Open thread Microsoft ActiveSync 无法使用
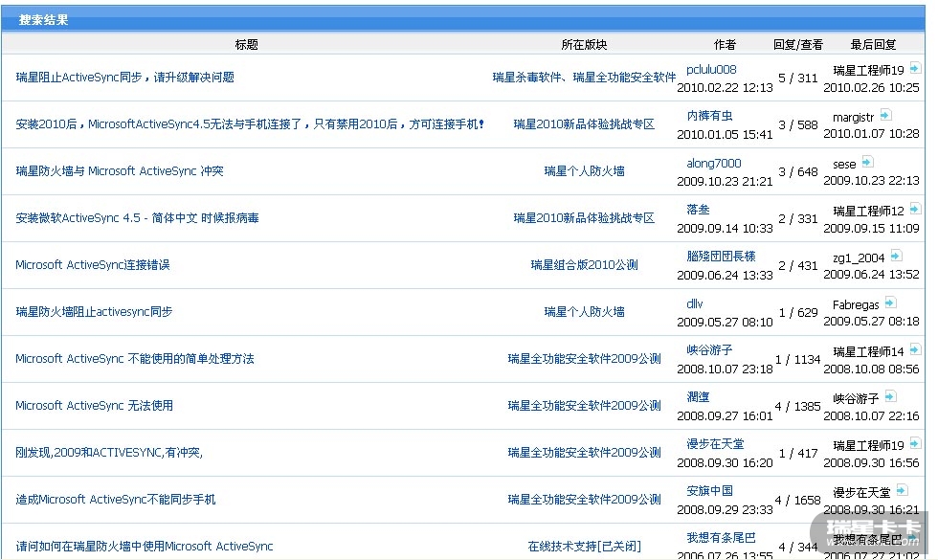This screenshot has height=560, width=938. coord(94,406)
